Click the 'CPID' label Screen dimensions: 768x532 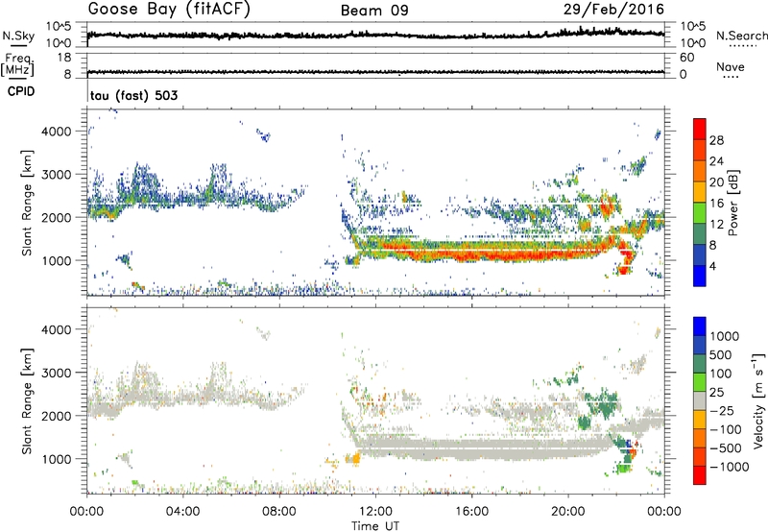[21, 91]
